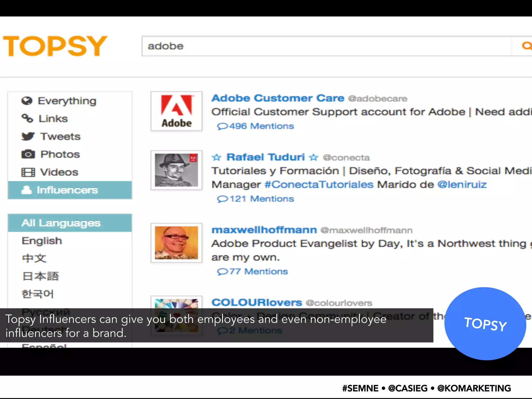Click speech bubble icon beside 121 Mentions
The image size is (532, 399).
[223, 199]
